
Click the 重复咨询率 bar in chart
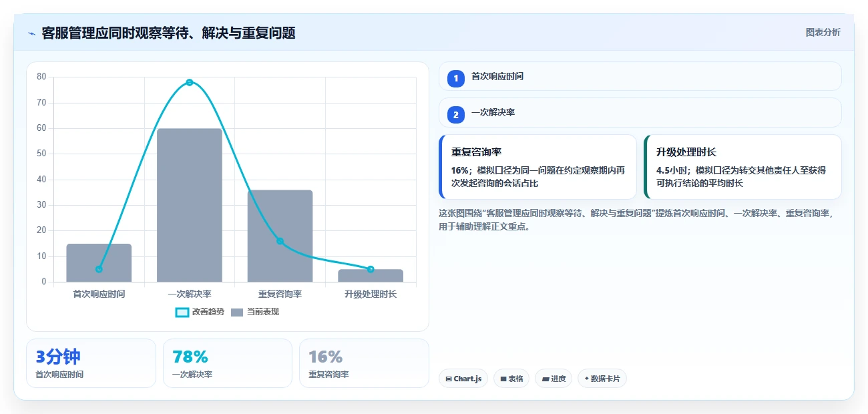pos(280,236)
